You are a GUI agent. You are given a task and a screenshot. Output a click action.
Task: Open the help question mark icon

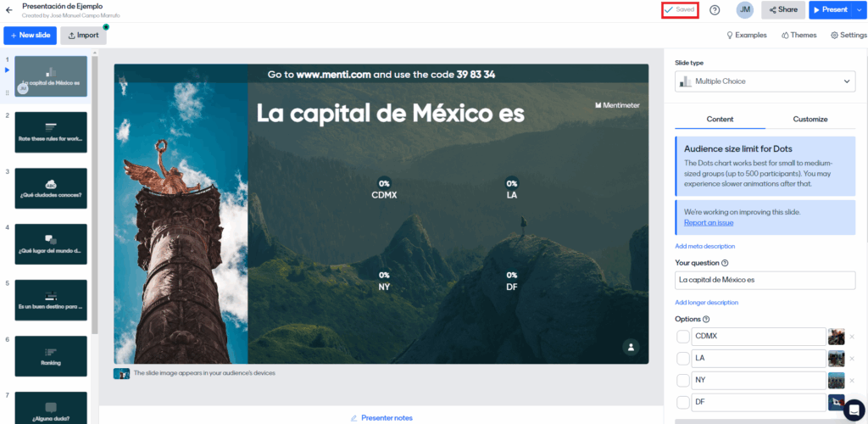pyautogui.click(x=715, y=10)
